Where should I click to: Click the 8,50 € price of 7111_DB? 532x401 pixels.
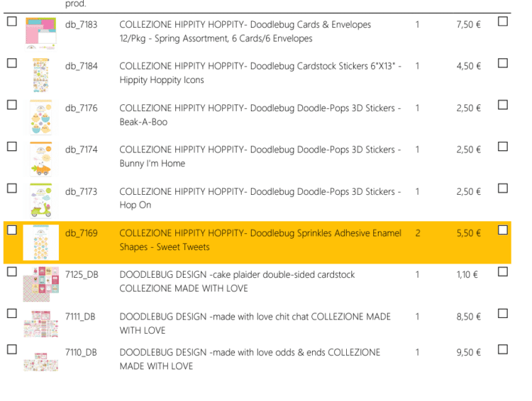[468, 317]
